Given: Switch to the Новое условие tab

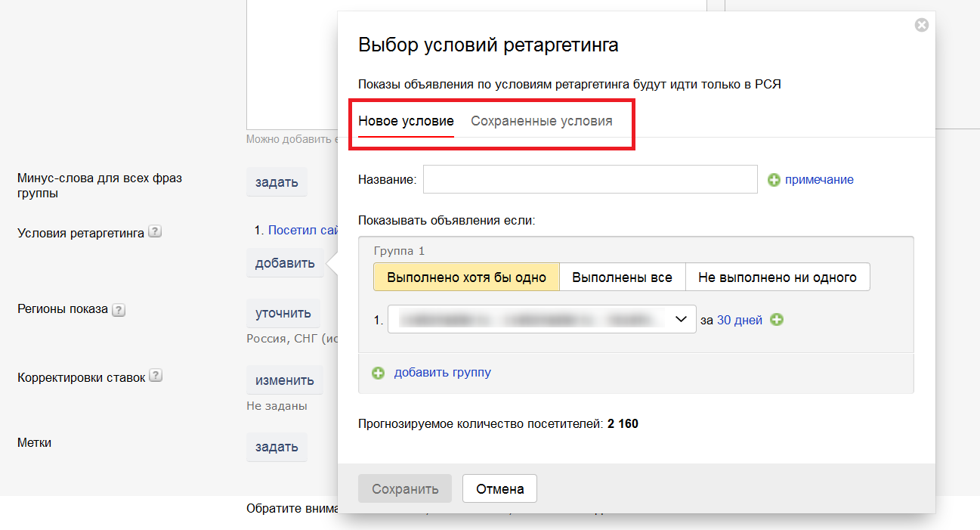Looking at the screenshot, I should (x=406, y=121).
